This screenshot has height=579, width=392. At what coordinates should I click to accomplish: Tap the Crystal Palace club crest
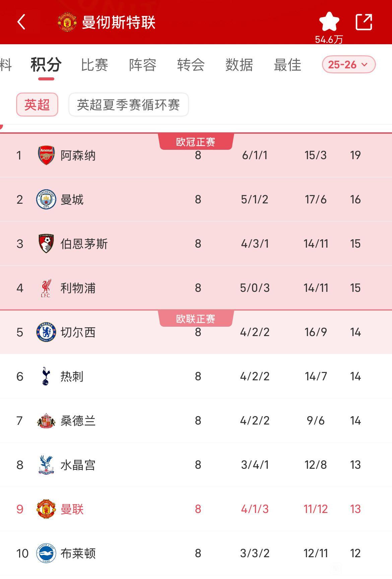coord(46,465)
